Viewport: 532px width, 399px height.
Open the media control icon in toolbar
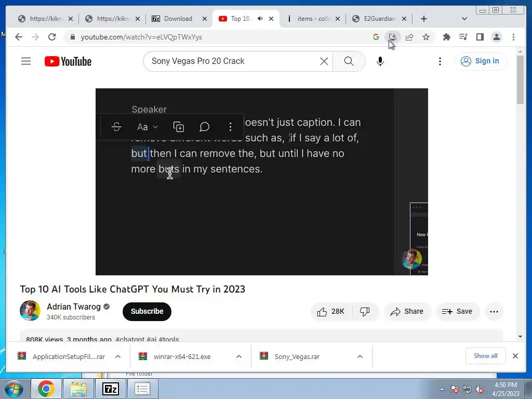click(463, 37)
